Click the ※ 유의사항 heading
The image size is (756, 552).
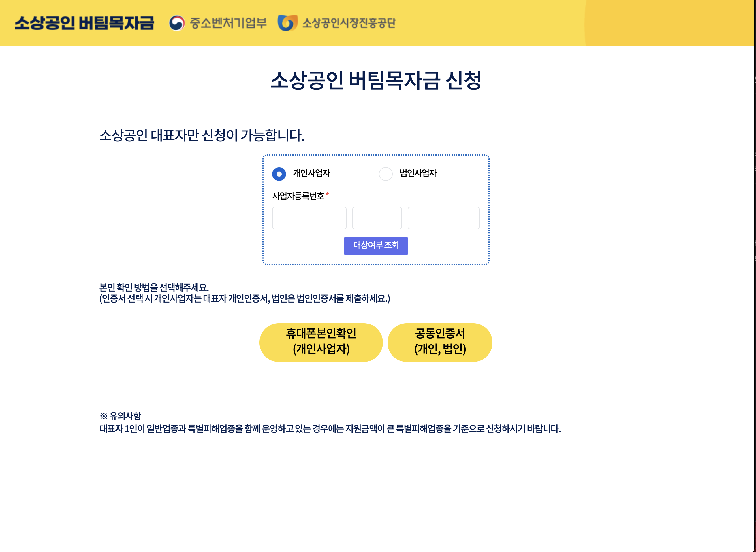click(120, 416)
